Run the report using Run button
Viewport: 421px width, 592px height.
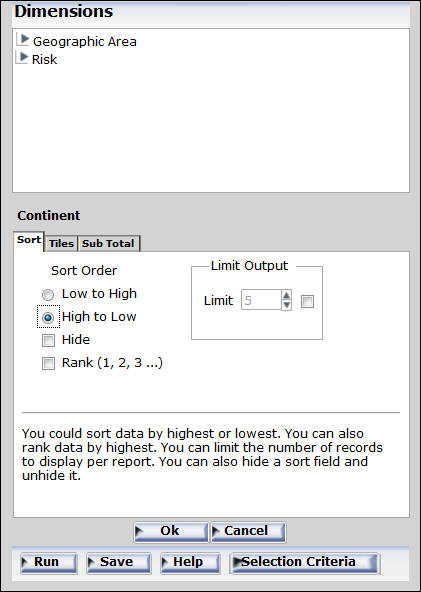[x=49, y=563]
